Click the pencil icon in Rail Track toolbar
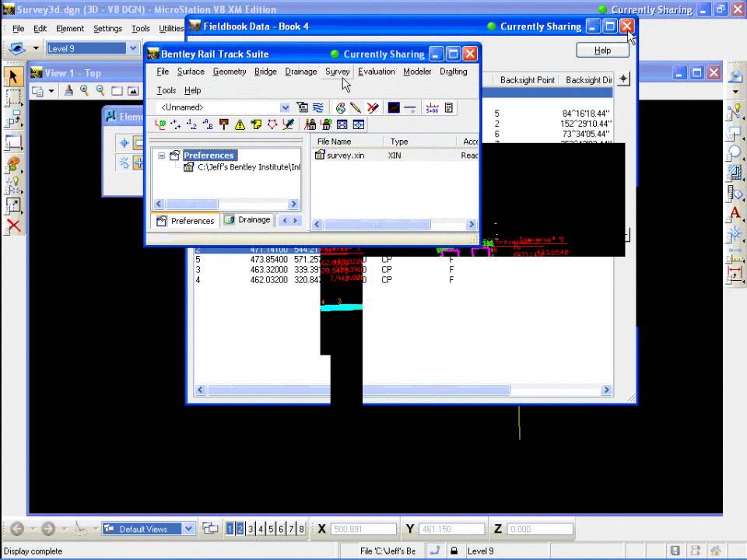This screenshot has height=560, width=747. coord(356,107)
